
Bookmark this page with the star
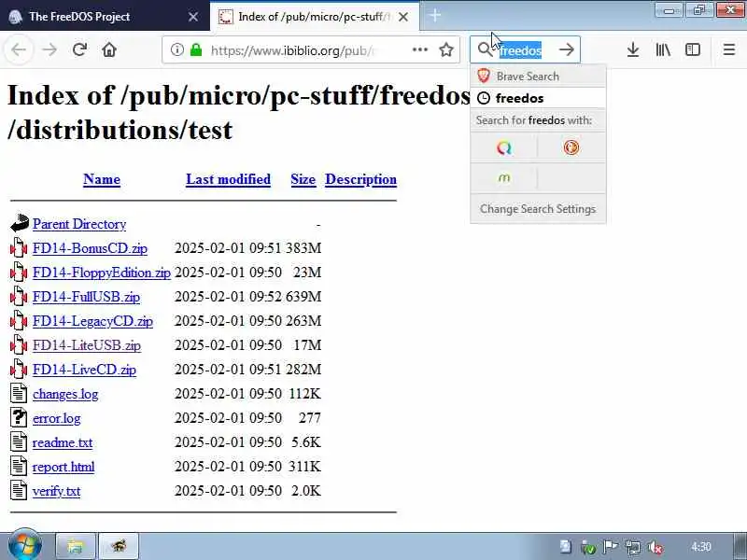pos(446,49)
